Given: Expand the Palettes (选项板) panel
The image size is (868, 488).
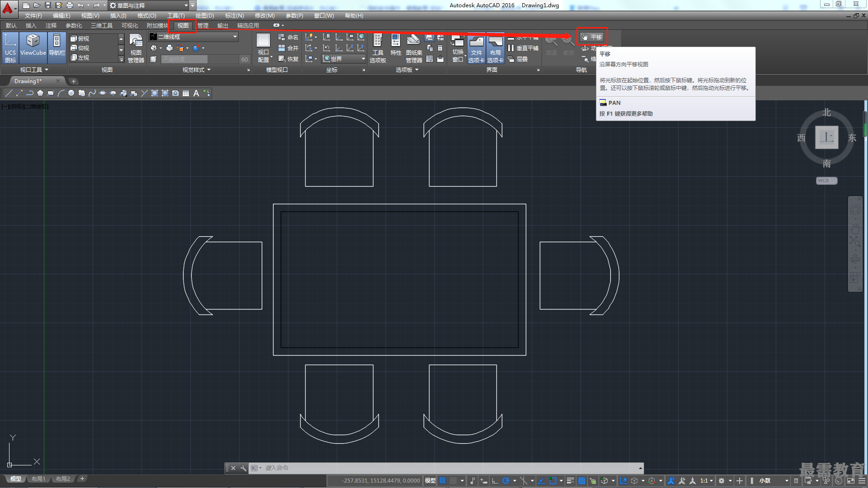Looking at the screenshot, I should pyautogui.click(x=407, y=70).
